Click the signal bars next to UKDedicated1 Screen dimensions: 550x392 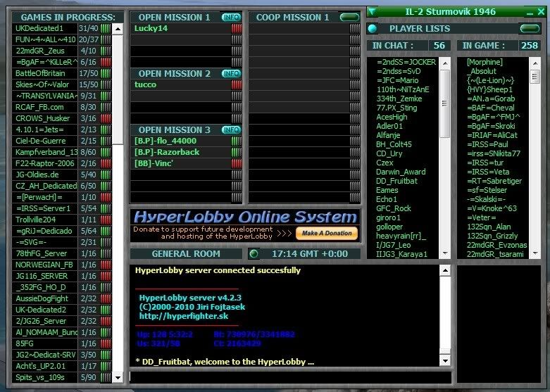[x=106, y=28]
